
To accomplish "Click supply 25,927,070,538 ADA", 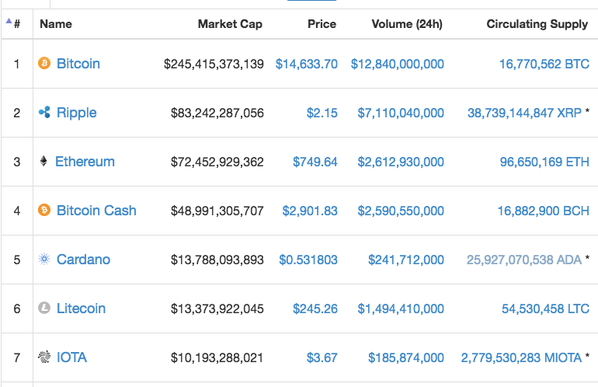I will pyautogui.click(x=524, y=260).
